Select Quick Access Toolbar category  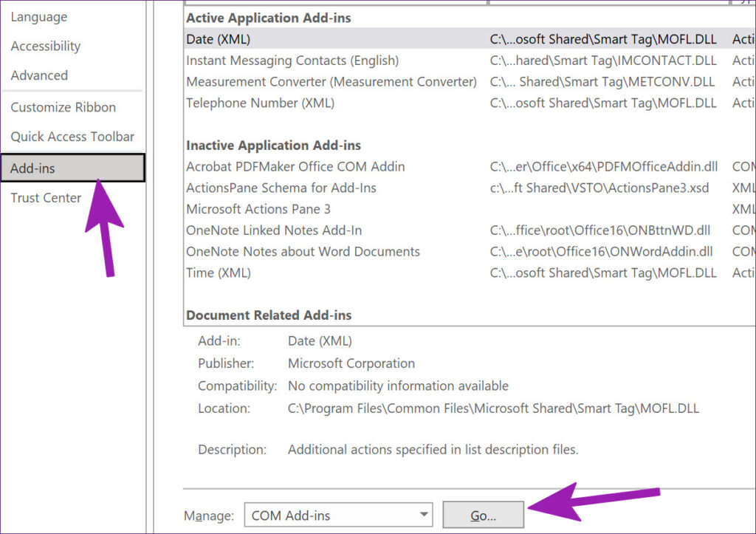pos(72,137)
